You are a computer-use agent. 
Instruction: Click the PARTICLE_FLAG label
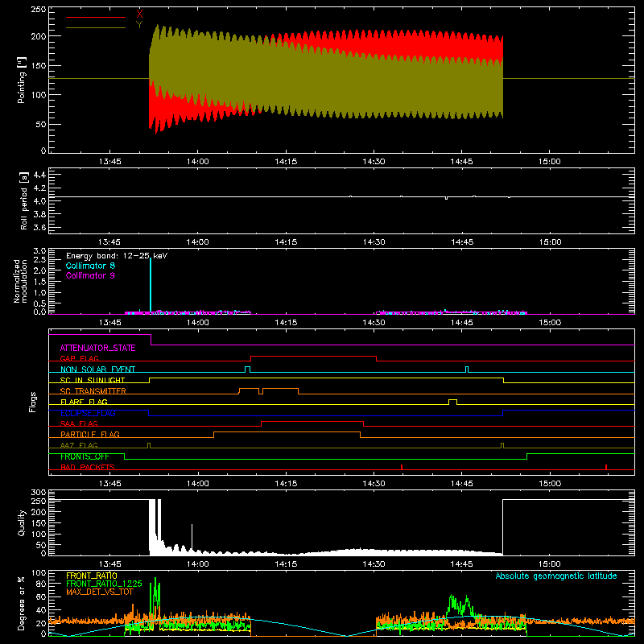click(x=90, y=434)
